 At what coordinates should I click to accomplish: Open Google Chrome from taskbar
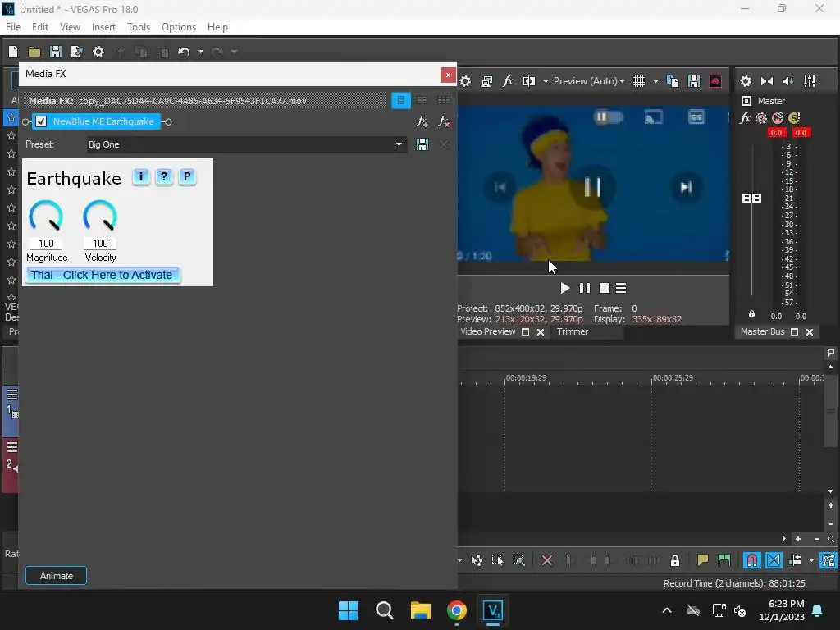[x=456, y=610]
